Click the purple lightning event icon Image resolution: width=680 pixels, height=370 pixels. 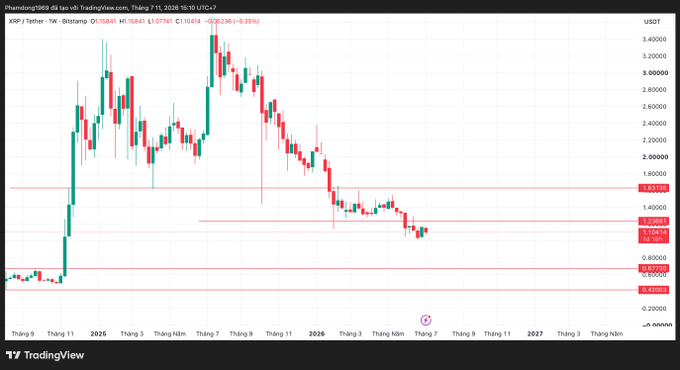[426, 320]
